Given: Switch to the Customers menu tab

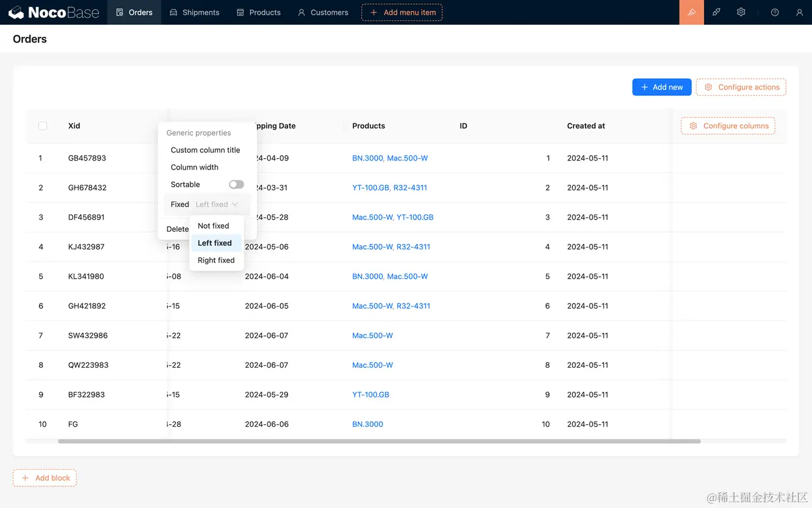Looking at the screenshot, I should pos(323,12).
